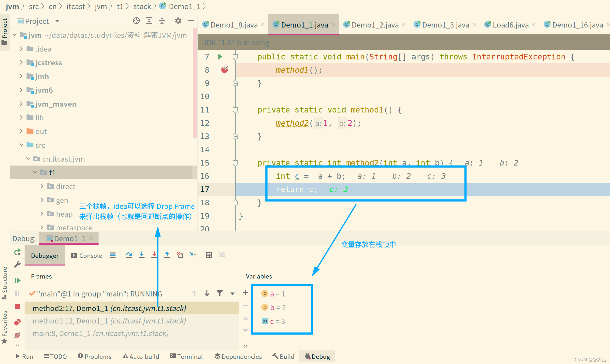Toggle the Structure side panel
The width and height of the screenshot is (610, 364).
(x=4, y=283)
